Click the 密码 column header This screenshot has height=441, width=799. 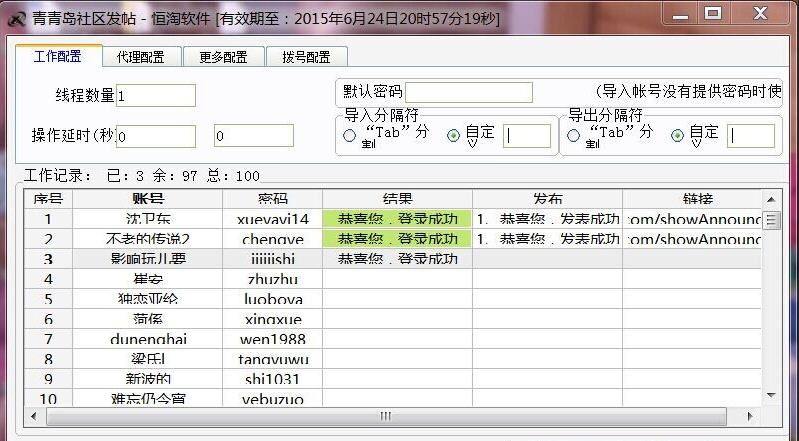(273, 198)
